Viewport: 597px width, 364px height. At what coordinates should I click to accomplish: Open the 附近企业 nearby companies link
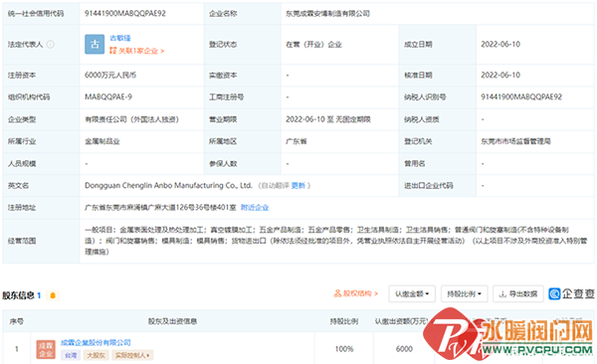pos(255,208)
